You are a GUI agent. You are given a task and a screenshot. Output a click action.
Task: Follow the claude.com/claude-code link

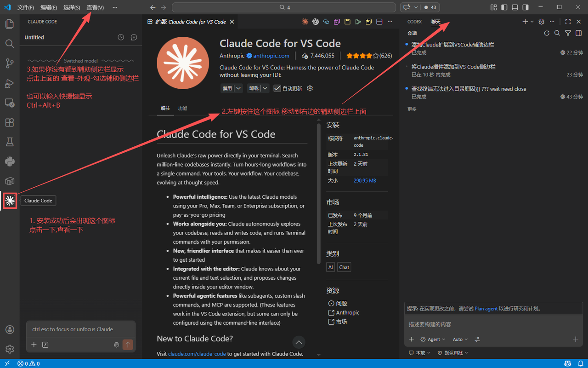tap(197, 354)
